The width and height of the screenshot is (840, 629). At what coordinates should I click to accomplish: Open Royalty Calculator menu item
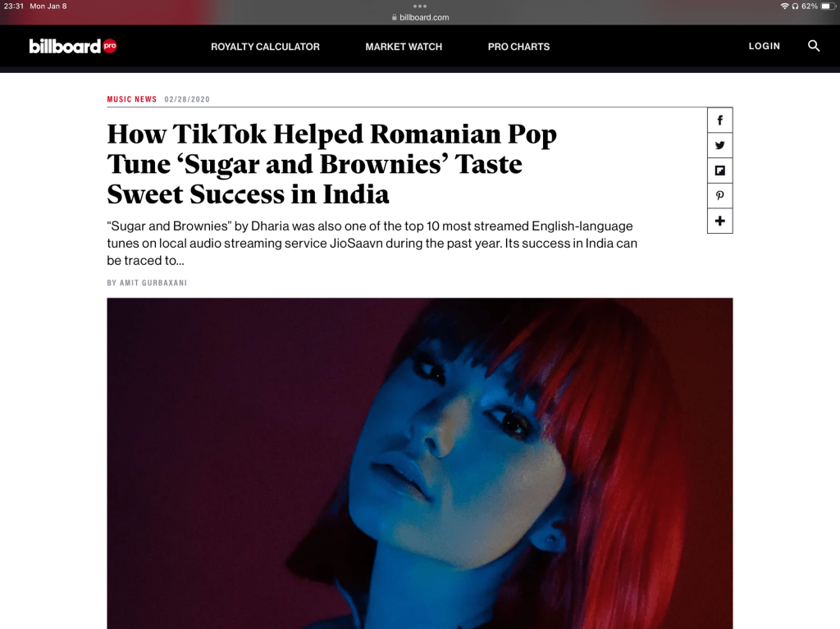265,47
